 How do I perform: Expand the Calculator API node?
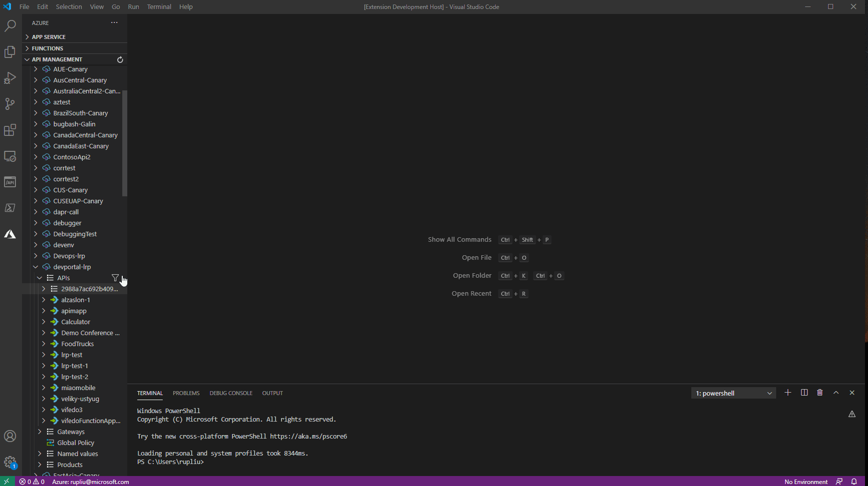coord(43,322)
